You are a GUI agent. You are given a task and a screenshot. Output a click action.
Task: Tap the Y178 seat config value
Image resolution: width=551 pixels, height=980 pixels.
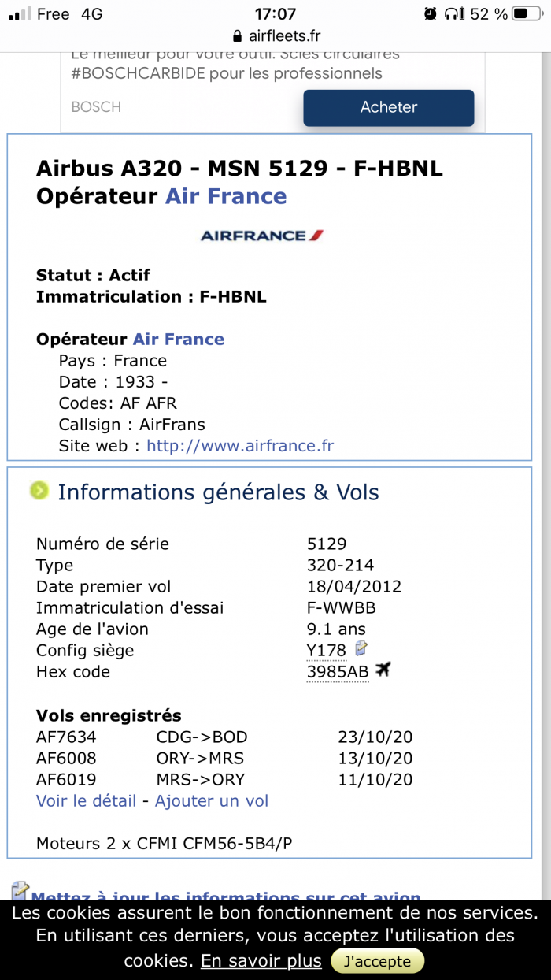[x=327, y=651]
